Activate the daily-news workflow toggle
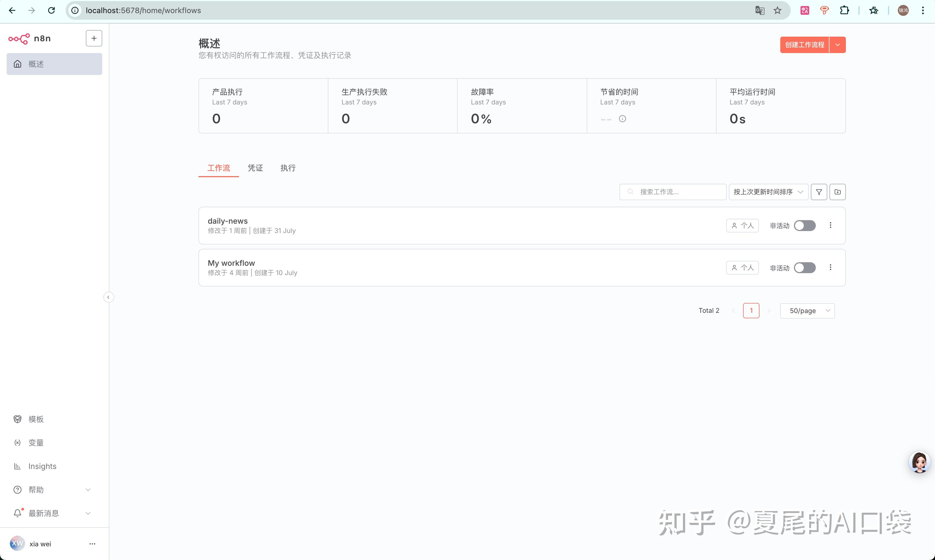 804,226
